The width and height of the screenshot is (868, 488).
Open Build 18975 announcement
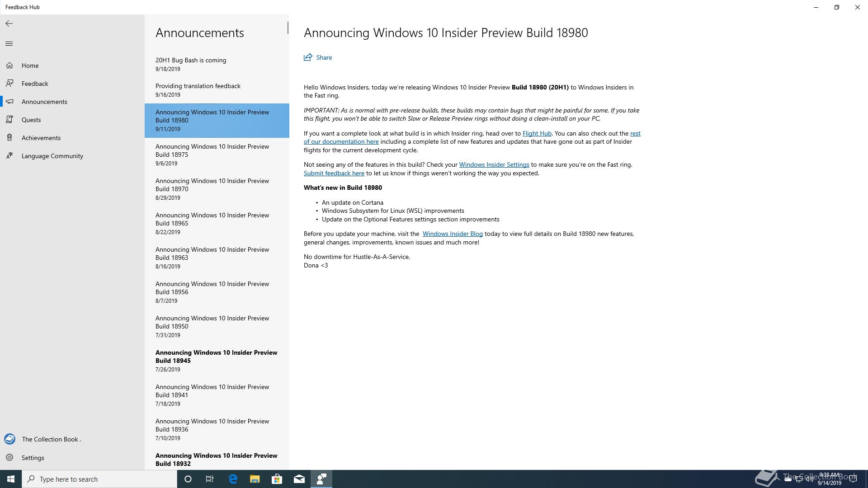coord(217,155)
